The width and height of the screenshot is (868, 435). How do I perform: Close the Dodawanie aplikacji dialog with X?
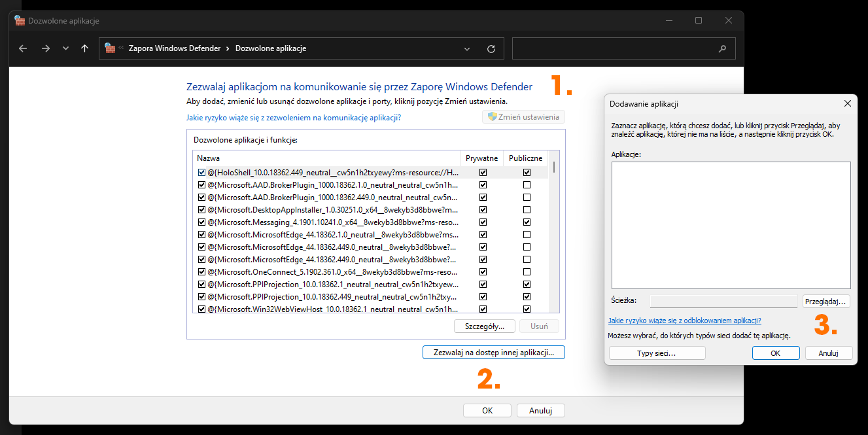pos(848,103)
